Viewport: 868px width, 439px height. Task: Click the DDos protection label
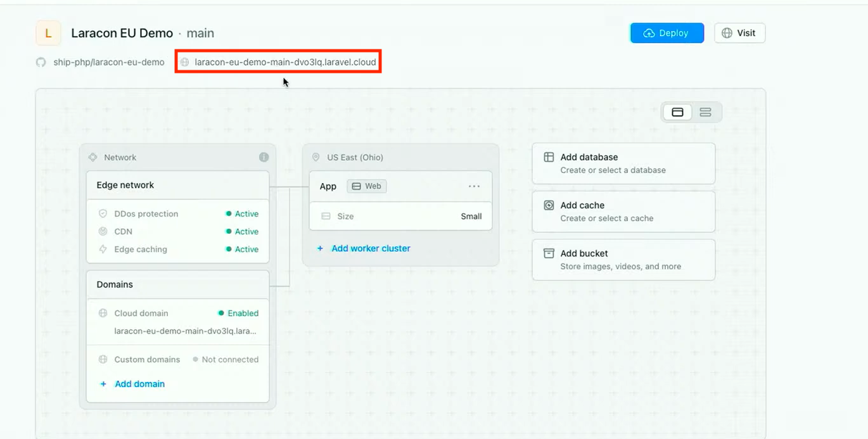tap(146, 213)
